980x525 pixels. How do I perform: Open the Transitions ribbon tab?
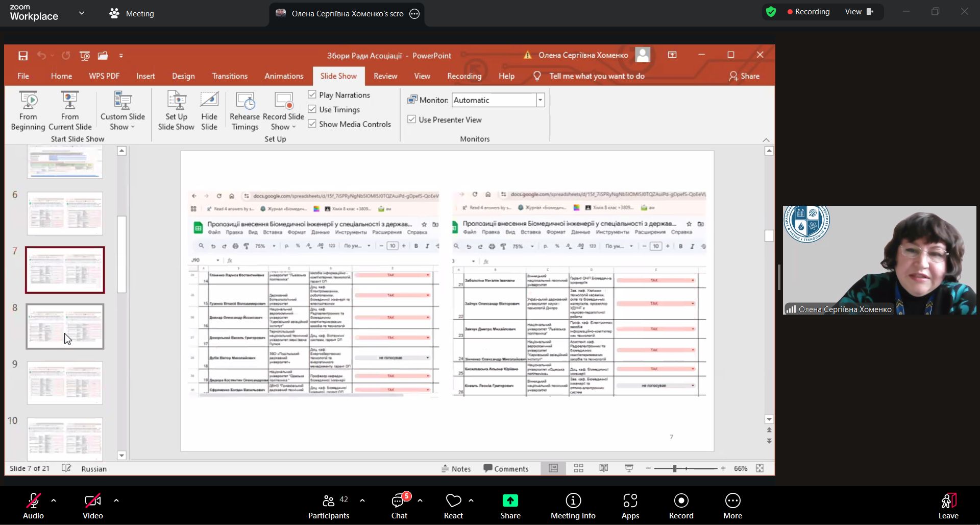pyautogui.click(x=230, y=76)
